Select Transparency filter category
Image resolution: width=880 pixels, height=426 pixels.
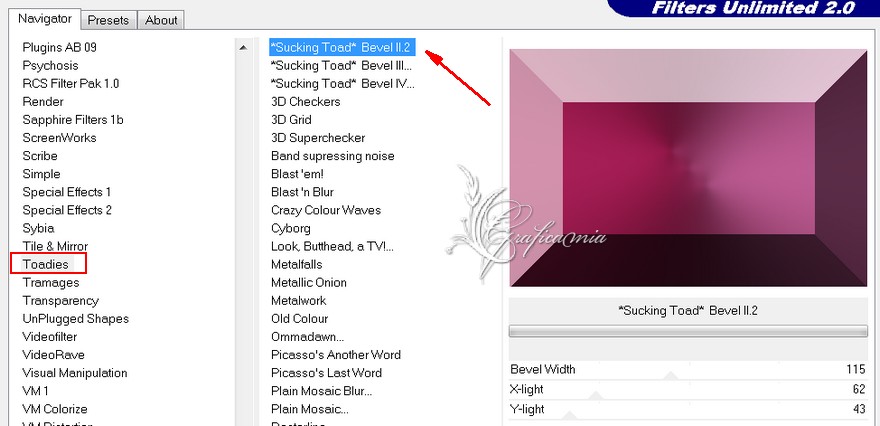pos(61,300)
